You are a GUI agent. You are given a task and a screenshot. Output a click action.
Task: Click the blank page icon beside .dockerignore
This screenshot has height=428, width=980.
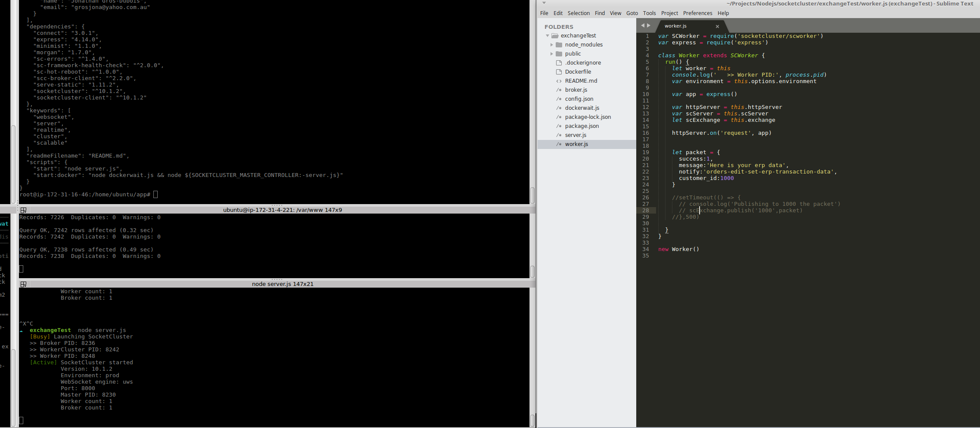558,62
